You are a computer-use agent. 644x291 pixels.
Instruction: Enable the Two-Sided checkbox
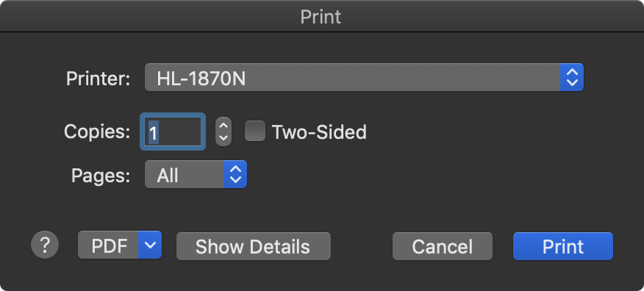(x=255, y=132)
